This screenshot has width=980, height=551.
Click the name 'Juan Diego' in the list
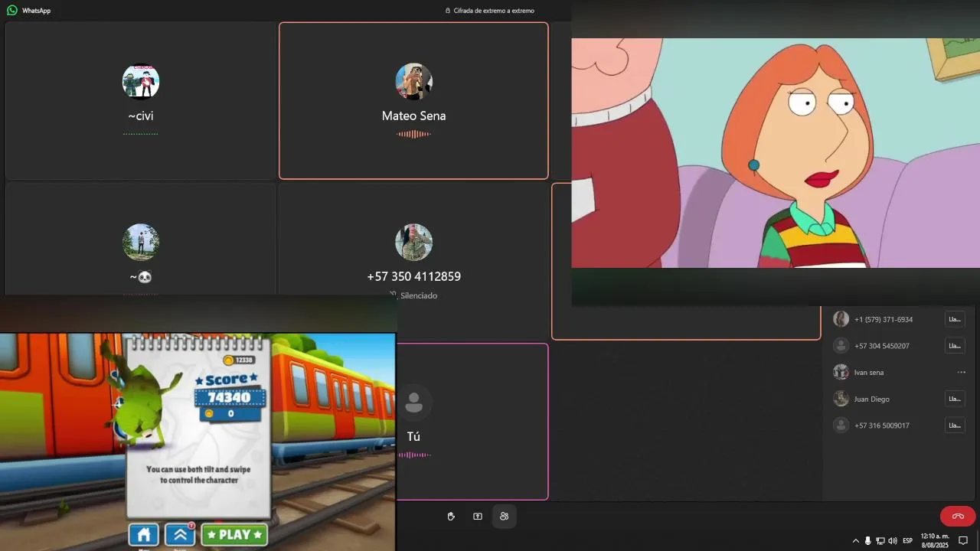(872, 399)
